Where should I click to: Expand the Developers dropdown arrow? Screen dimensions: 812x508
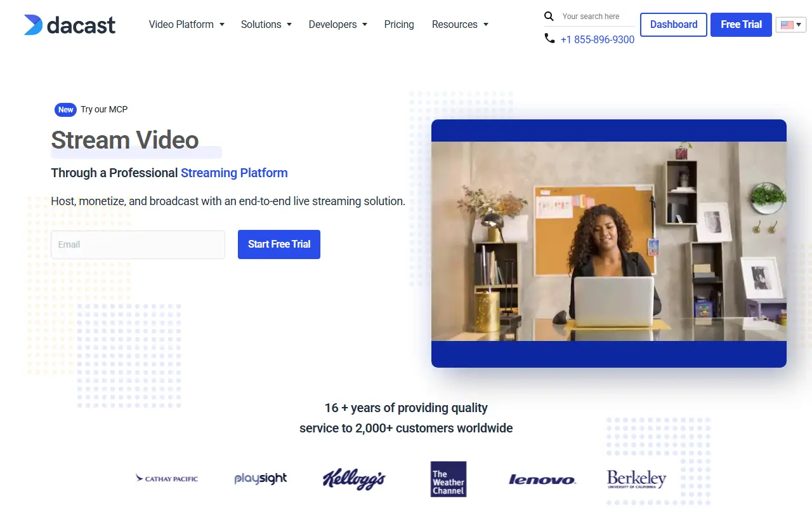pos(365,25)
